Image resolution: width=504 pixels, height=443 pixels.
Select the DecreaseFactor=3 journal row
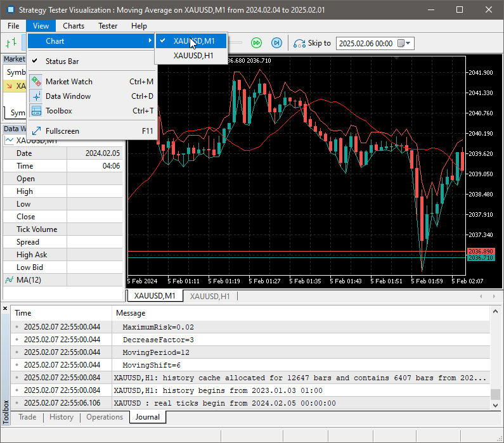(250, 340)
